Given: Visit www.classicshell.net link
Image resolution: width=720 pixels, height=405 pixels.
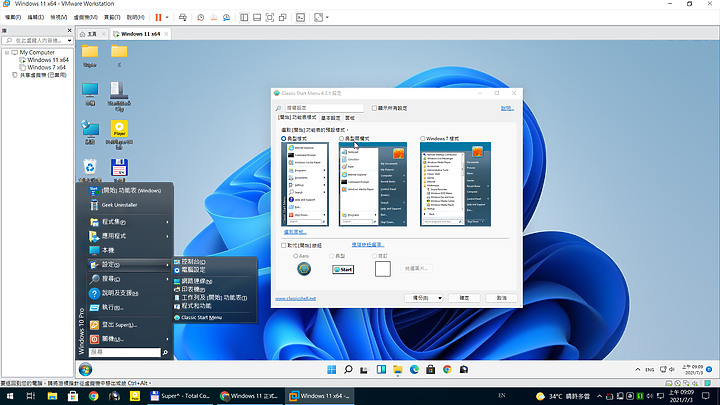Looking at the screenshot, I should click(x=295, y=298).
